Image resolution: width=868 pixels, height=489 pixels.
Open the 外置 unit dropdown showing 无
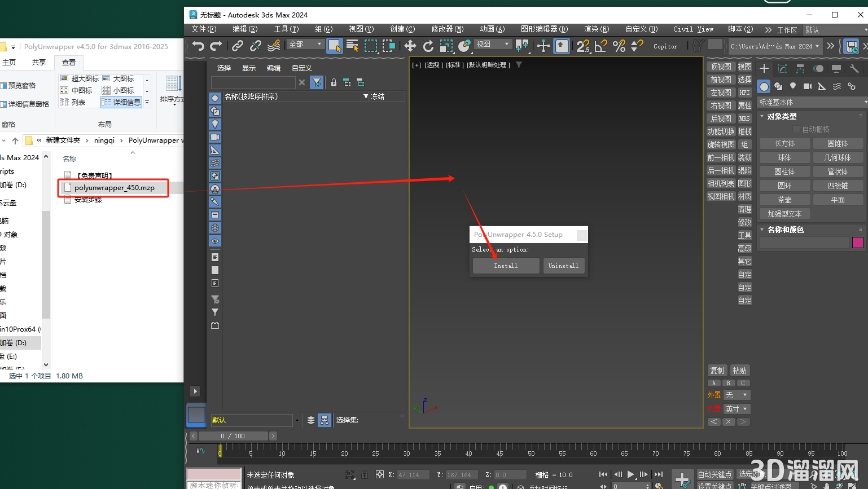pyautogui.click(x=737, y=395)
